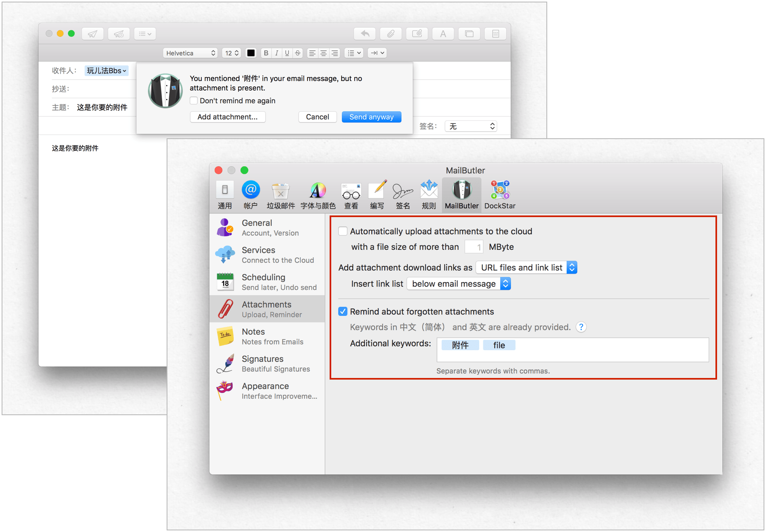
Task: Uncheck Remind about forgotten attachments
Action: pyautogui.click(x=343, y=311)
